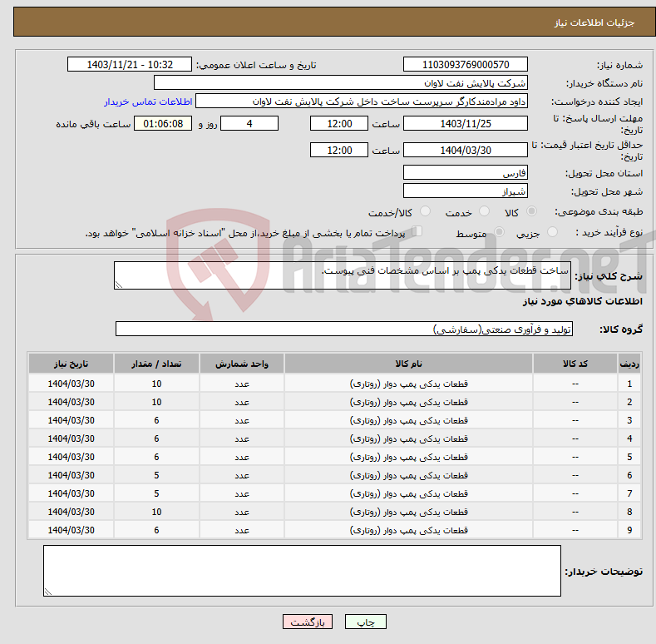Click the buyer organization name field
656x644 pixels.
pyautogui.click(x=341, y=83)
